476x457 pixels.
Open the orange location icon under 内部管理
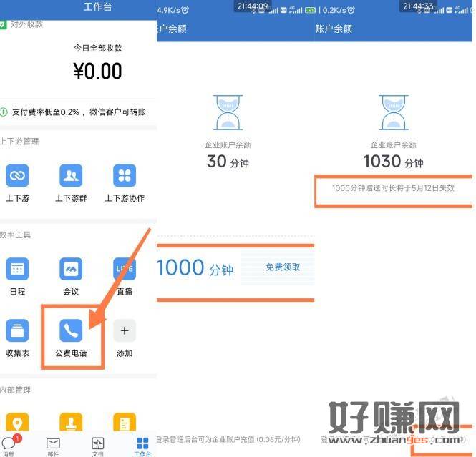(18, 422)
